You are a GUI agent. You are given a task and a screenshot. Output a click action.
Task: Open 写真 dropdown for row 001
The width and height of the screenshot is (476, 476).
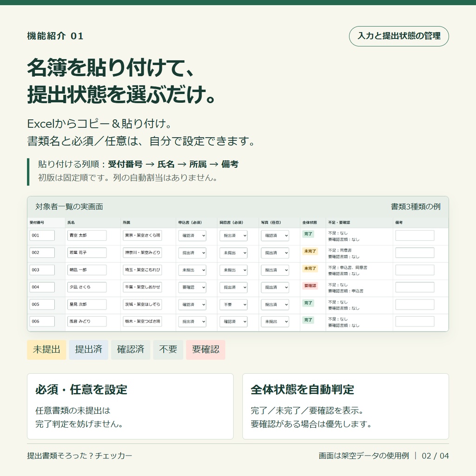tap(275, 236)
